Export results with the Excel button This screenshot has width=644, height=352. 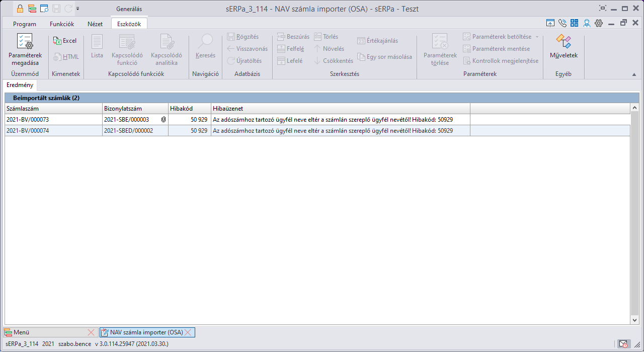(65, 41)
